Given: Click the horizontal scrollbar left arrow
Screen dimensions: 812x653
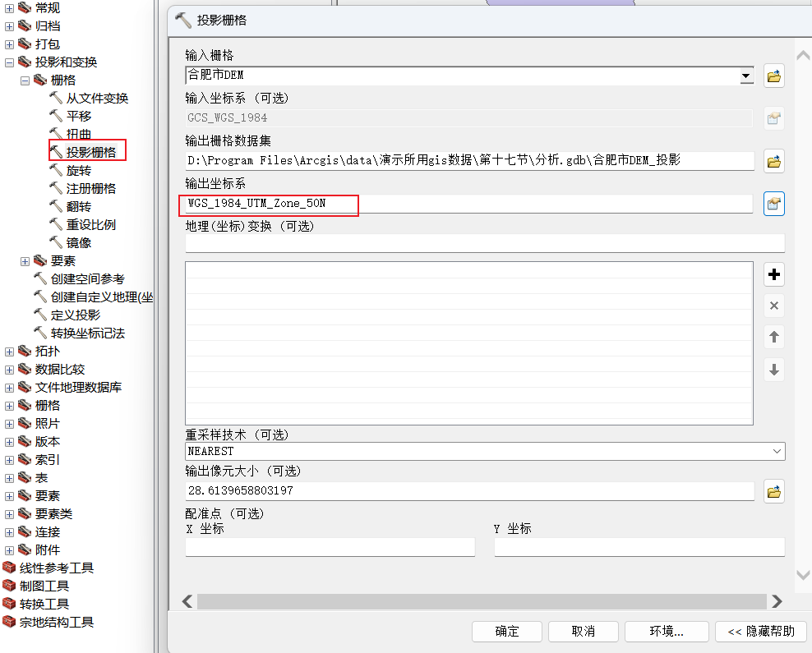Looking at the screenshot, I should (187, 601).
